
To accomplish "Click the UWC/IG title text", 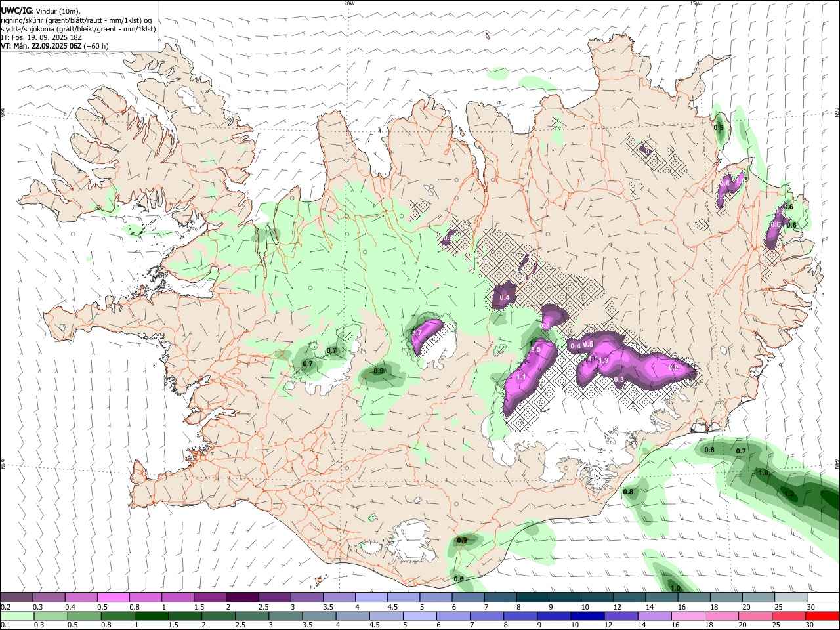I will (x=16, y=11).
